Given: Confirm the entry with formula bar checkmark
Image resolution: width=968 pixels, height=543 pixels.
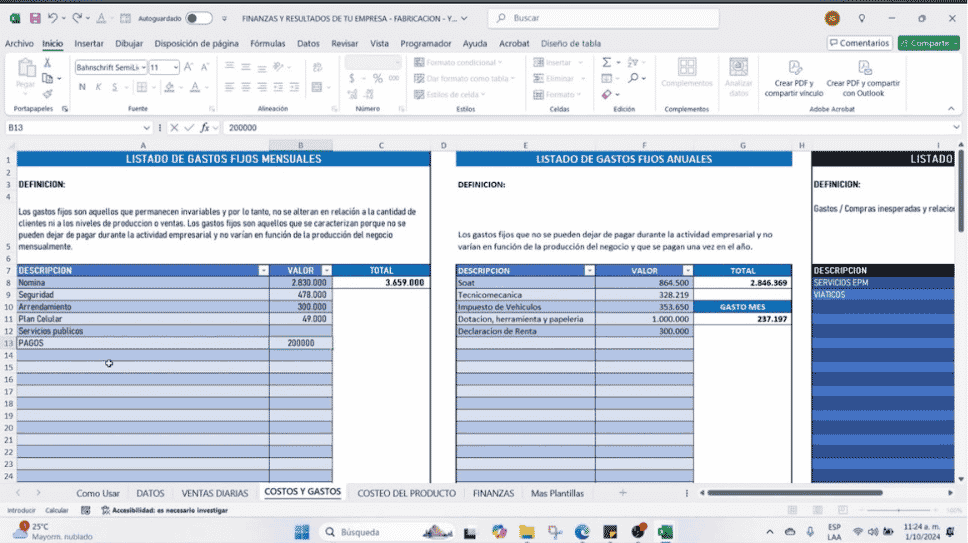Looking at the screenshot, I should (189, 128).
